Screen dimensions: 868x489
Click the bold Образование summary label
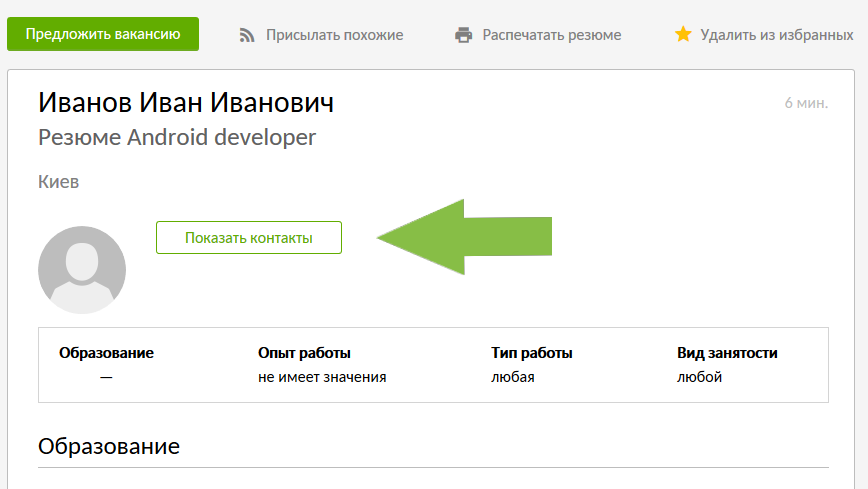106,353
